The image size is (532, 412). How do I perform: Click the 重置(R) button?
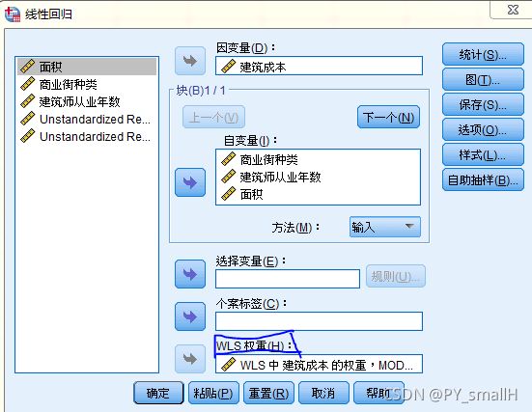pos(268,393)
